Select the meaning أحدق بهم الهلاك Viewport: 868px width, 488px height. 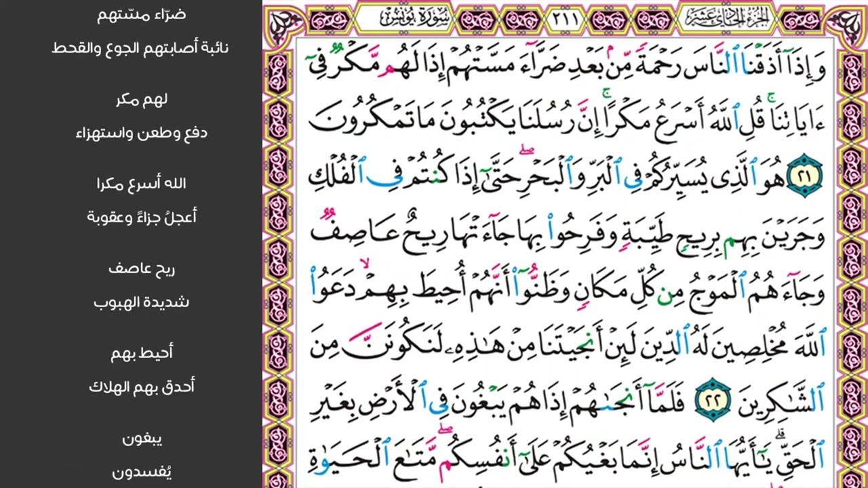click(141, 387)
